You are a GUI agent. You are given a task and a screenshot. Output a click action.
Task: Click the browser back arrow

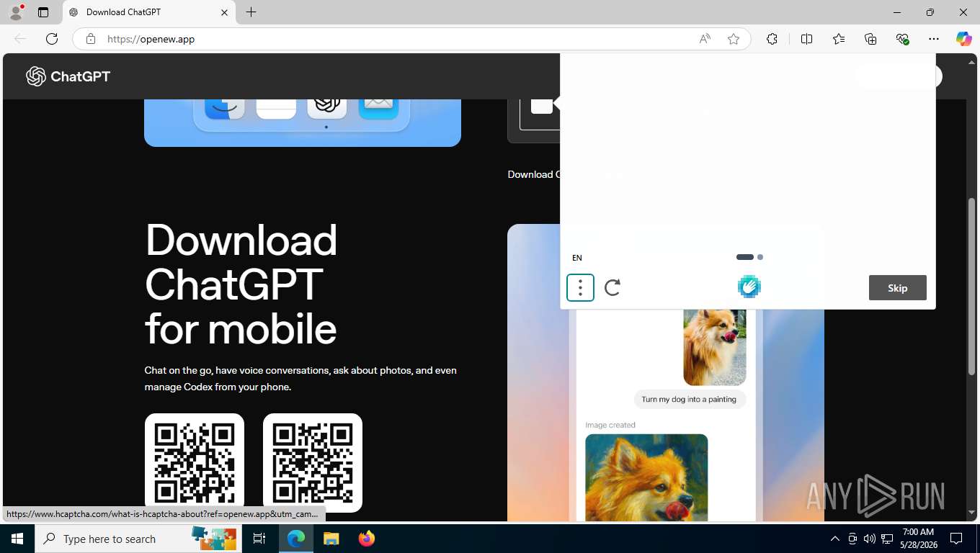20,39
